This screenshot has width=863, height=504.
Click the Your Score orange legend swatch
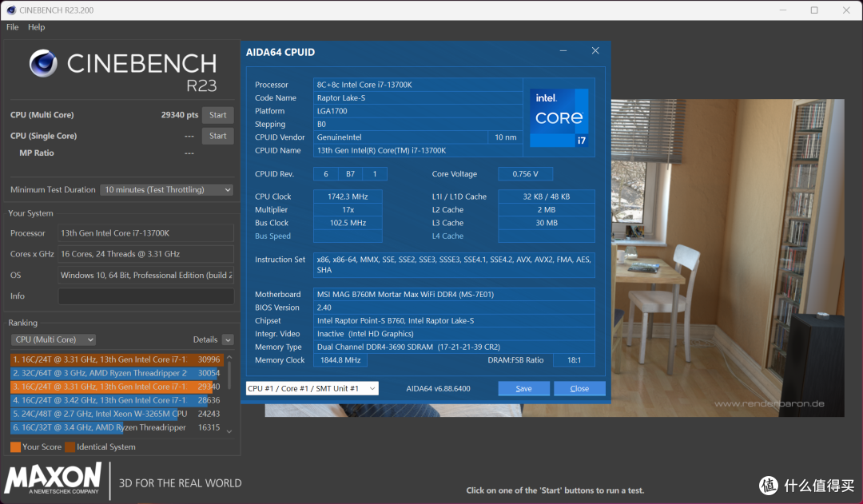click(15, 446)
